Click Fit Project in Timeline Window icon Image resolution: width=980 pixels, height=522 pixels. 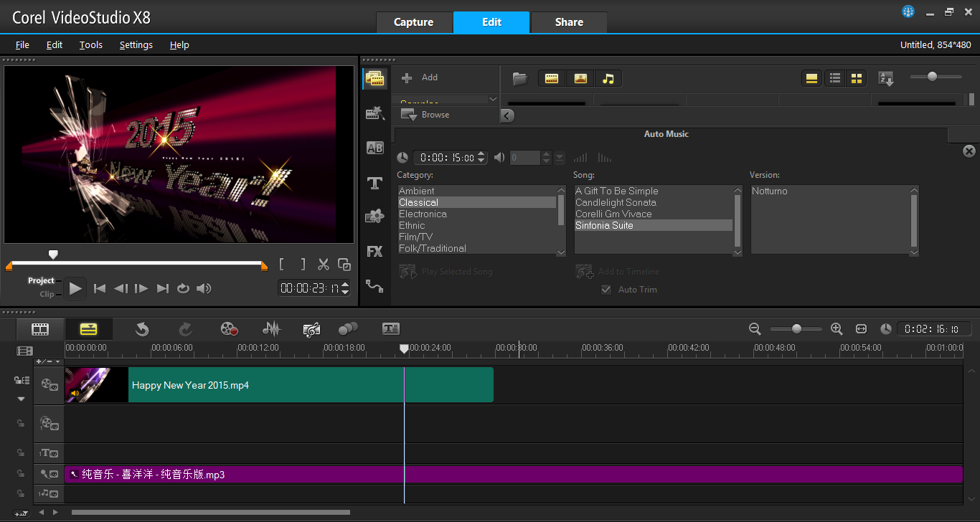[862, 329]
